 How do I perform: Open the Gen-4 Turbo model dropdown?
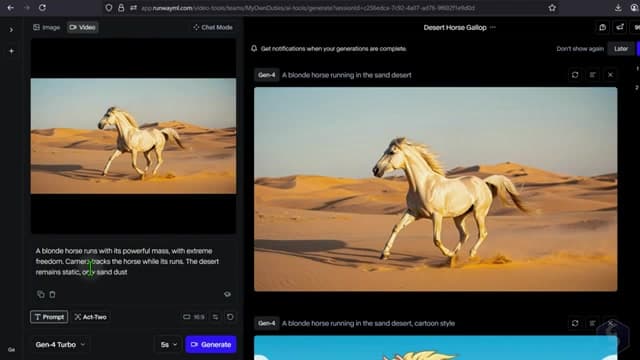[60, 344]
